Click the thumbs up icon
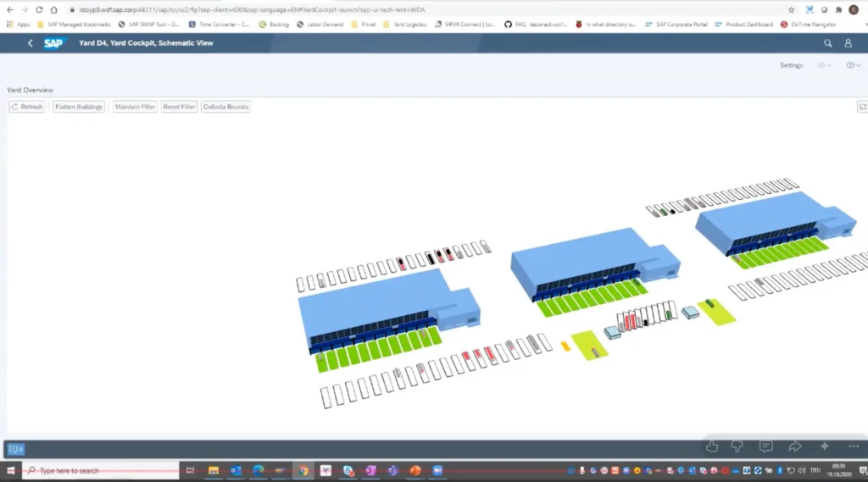This screenshot has height=482, width=868. click(x=712, y=446)
